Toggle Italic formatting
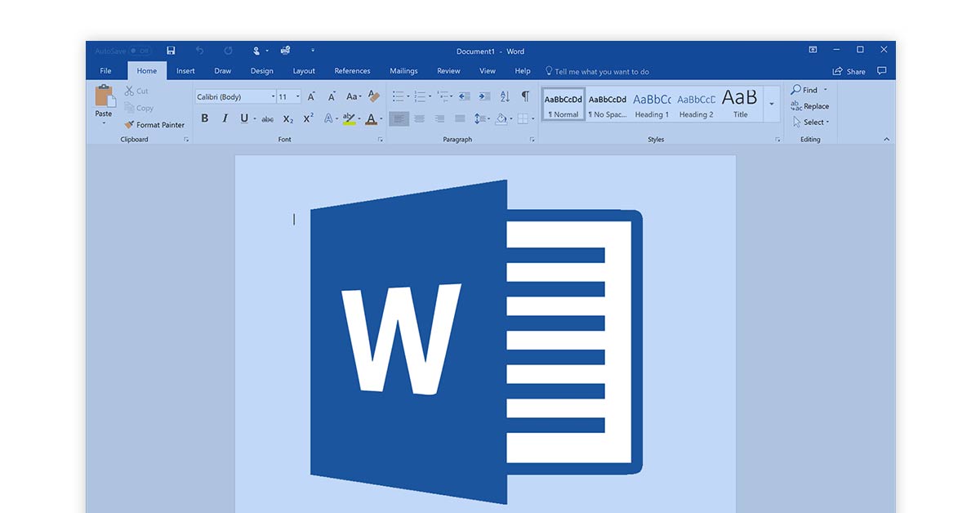The image size is (980, 513). click(225, 118)
